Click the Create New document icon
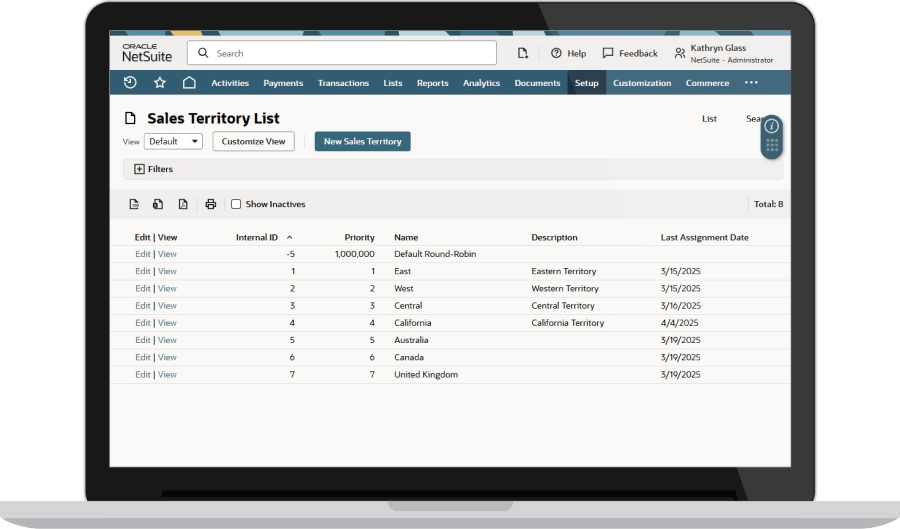This screenshot has height=529, width=900. (x=522, y=53)
